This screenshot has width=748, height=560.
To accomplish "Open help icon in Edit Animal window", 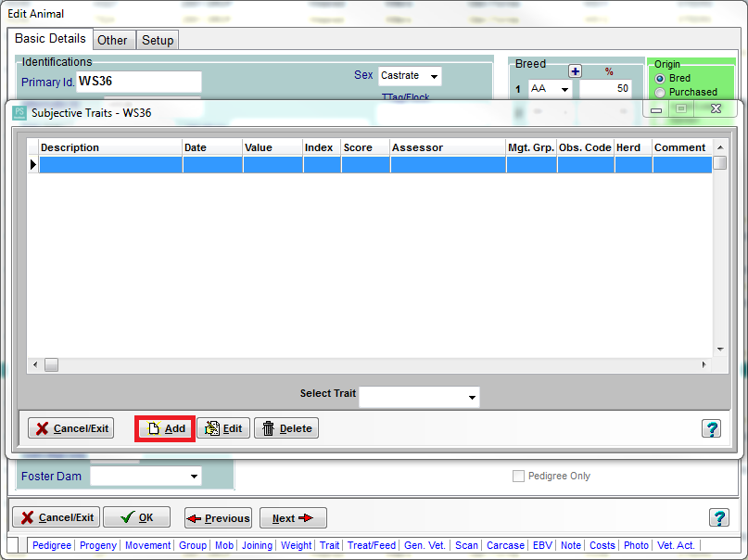I will coord(718,518).
